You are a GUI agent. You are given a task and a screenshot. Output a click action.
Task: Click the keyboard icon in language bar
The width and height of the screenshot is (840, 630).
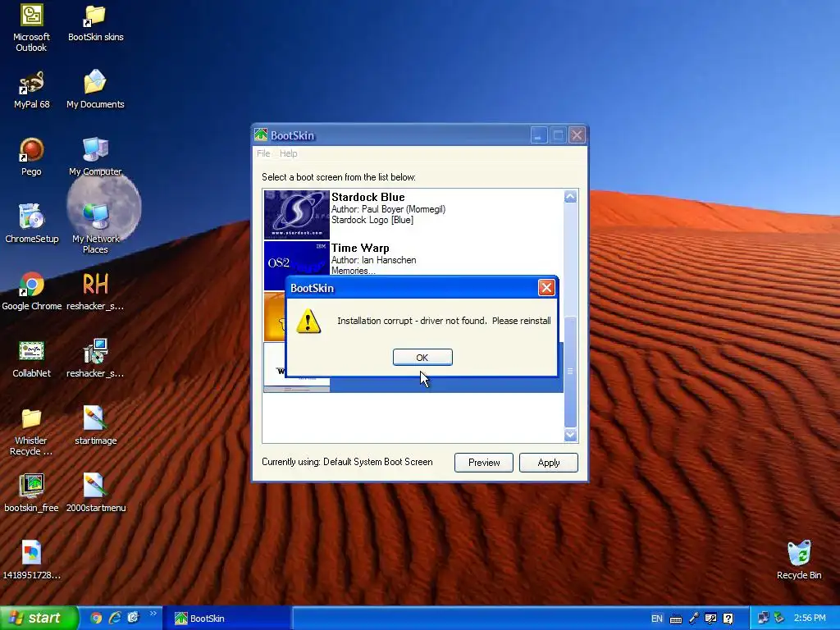pos(676,619)
